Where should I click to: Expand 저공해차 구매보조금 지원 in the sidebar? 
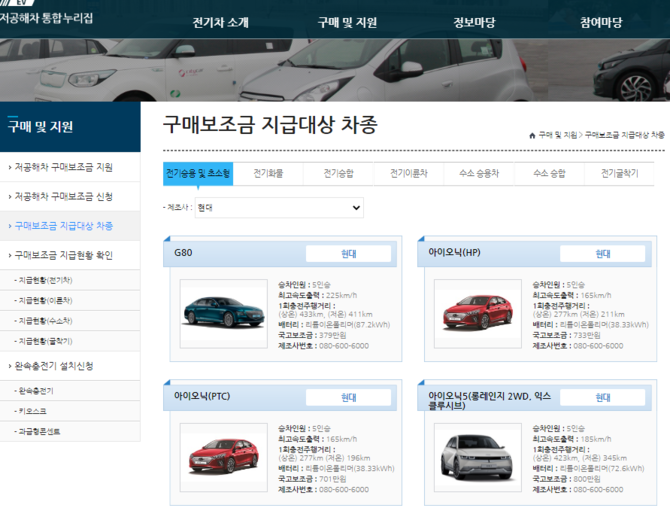[x=62, y=167]
